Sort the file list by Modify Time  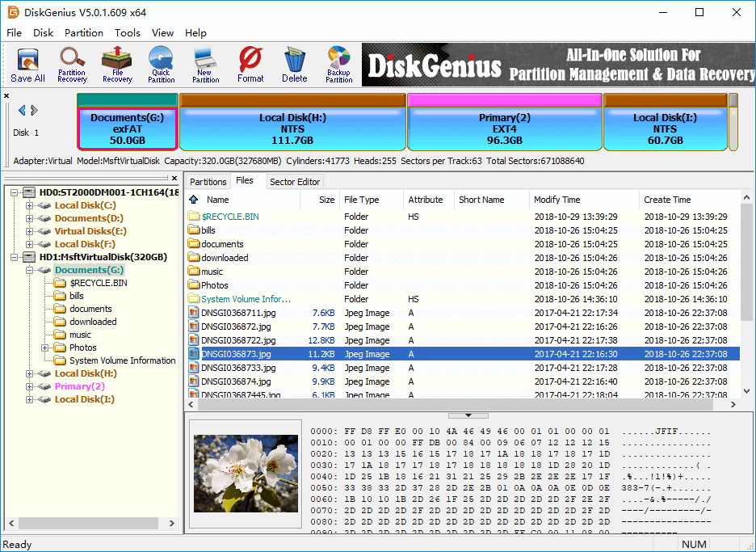click(x=556, y=200)
